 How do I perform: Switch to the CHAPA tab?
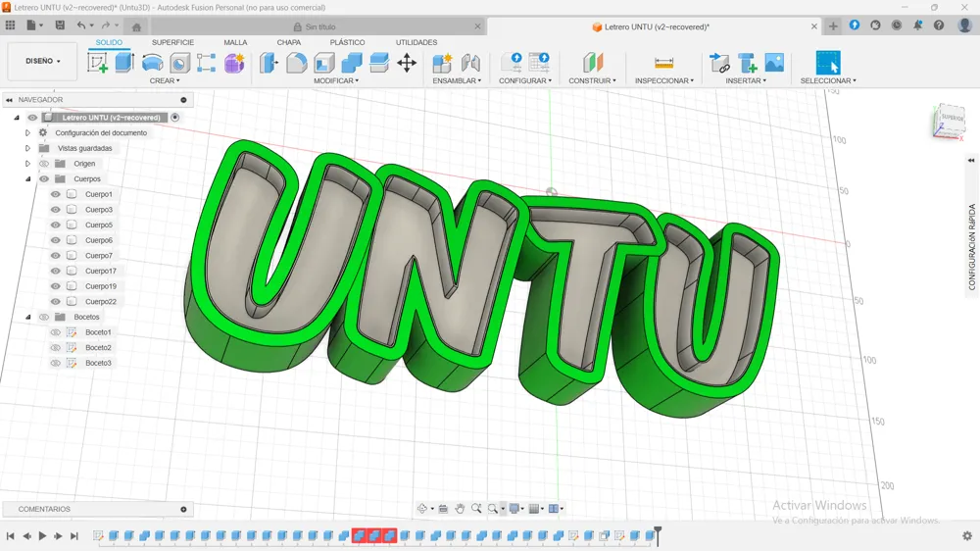coord(289,42)
